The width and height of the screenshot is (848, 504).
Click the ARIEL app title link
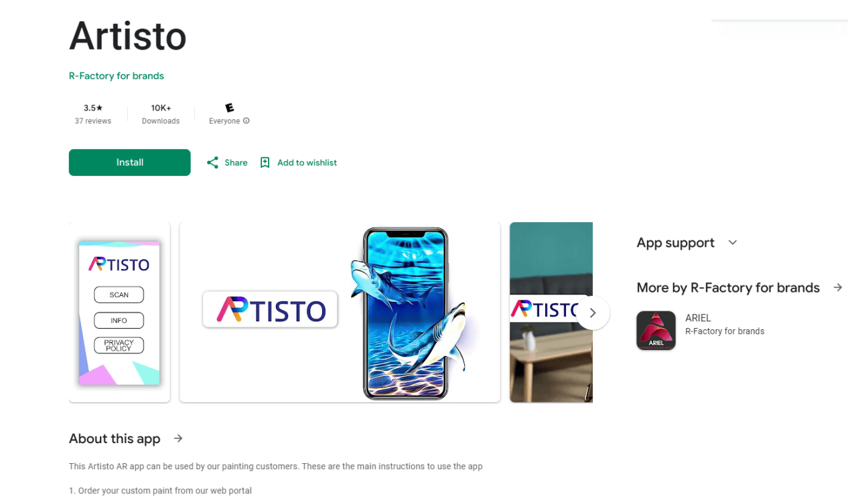pyautogui.click(x=698, y=318)
